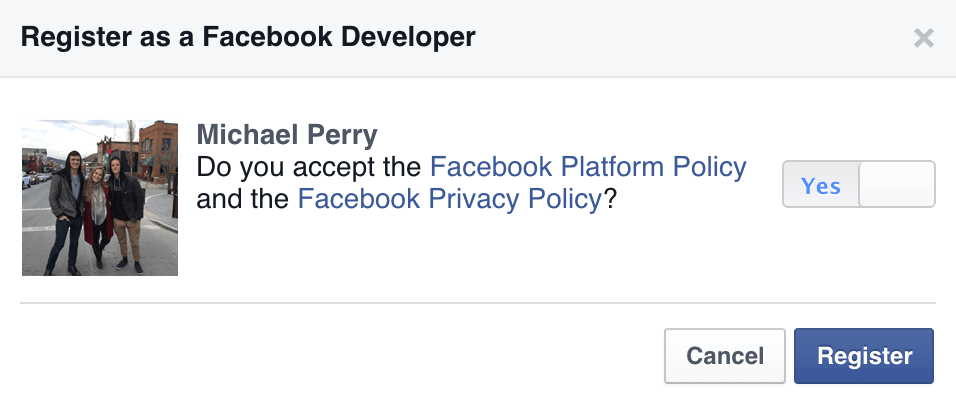Dismiss the dialog using the gray X

pyautogui.click(x=924, y=38)
